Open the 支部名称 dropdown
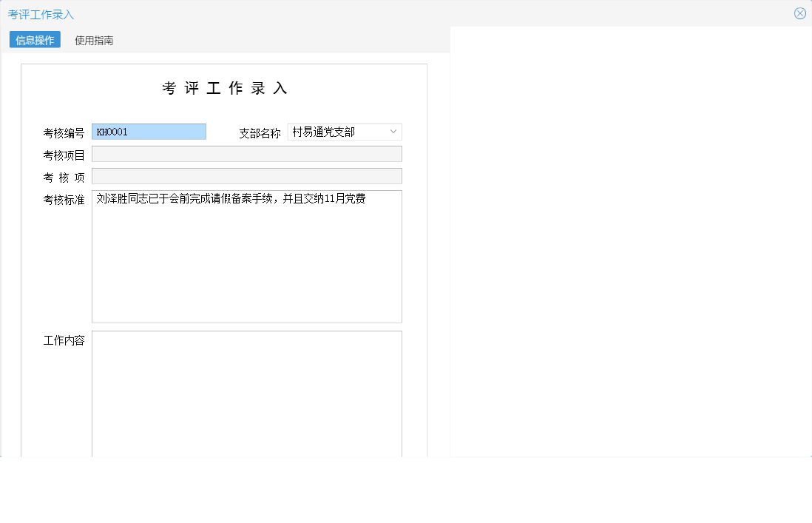Image resolution: width=812 pixels, height=523 pixels. point(344,132)
